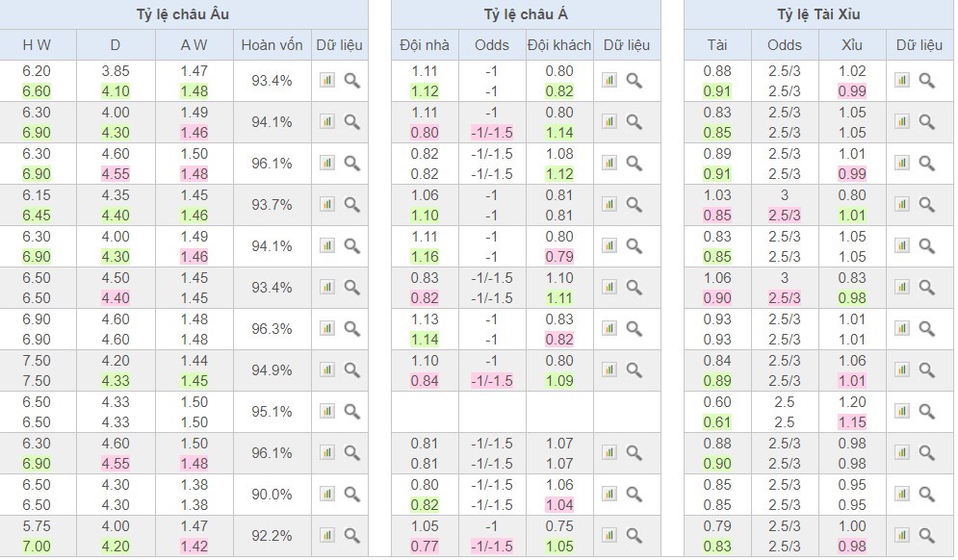The width and height of the screenshot is (958, 560).
Task: Click magnifier icon in the 95.1% European row
Action: click(352, 412)
